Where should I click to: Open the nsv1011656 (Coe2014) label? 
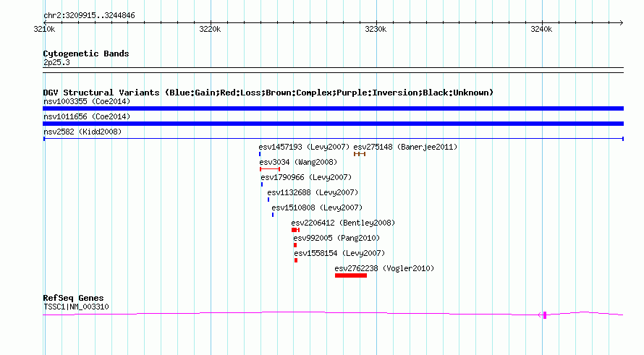pos(87,116)
